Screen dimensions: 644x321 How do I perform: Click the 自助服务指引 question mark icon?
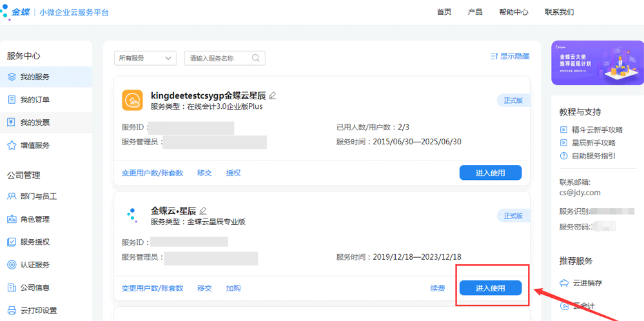[563, 156]
